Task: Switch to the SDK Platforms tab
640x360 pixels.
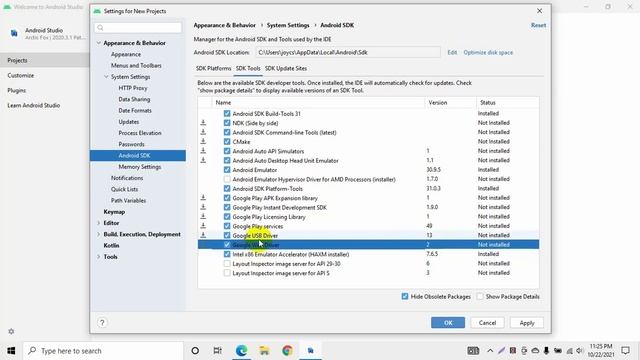Action: (x=213, y=69)
